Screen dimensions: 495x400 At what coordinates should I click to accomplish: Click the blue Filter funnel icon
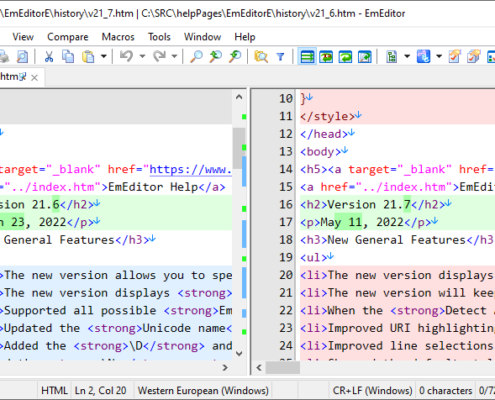(281, 57)
